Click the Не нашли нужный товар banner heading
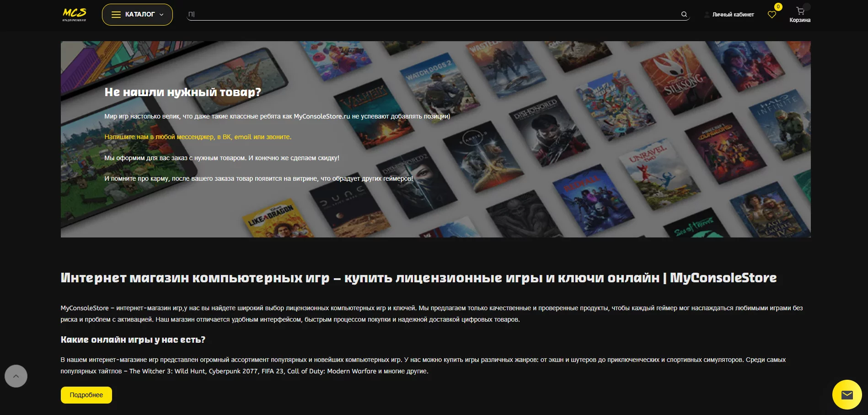The height and width of the screenshot is (415, 868). pyautogui.click(x=183, y=92)
